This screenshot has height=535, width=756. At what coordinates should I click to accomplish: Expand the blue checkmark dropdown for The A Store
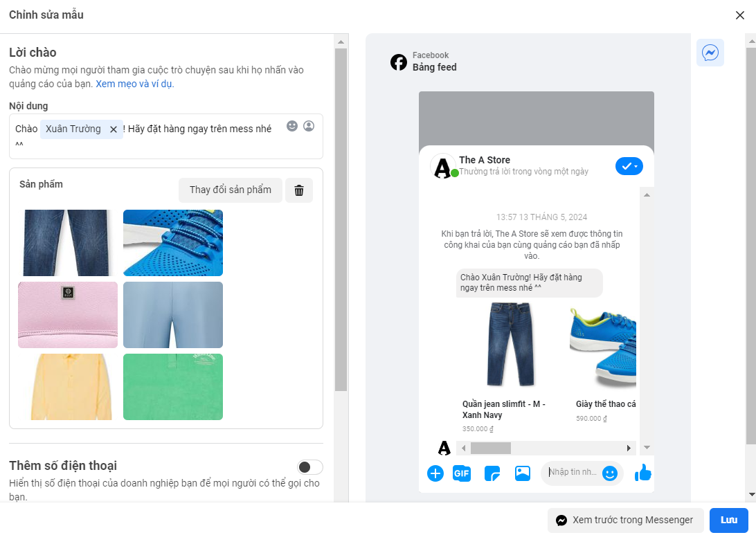[629, 166]
